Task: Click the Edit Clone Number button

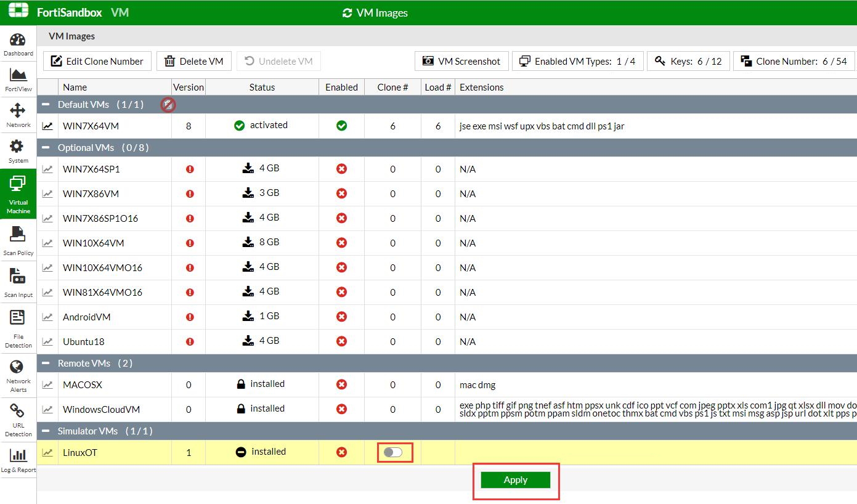Action: click(x=97, y=61)
